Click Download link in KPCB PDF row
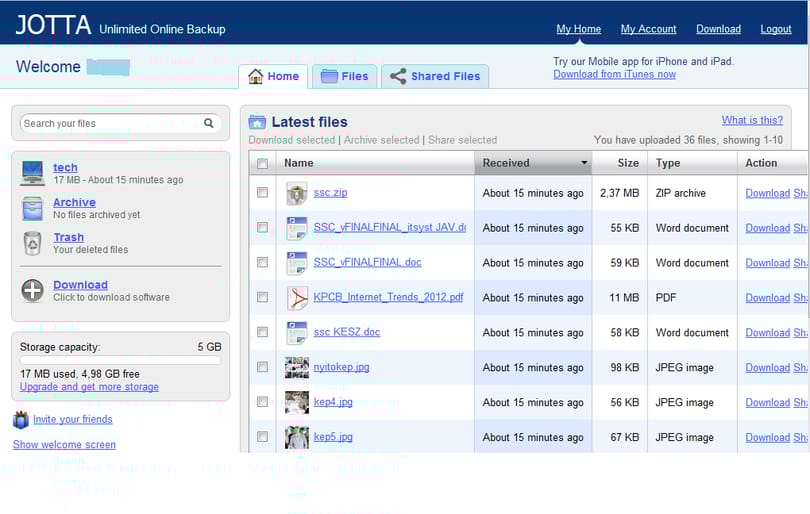 (768, 298)
